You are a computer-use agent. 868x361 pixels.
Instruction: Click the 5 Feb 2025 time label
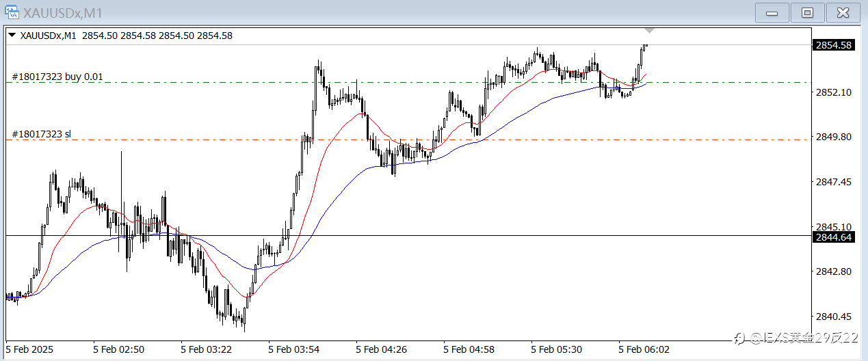click(30, 349)
